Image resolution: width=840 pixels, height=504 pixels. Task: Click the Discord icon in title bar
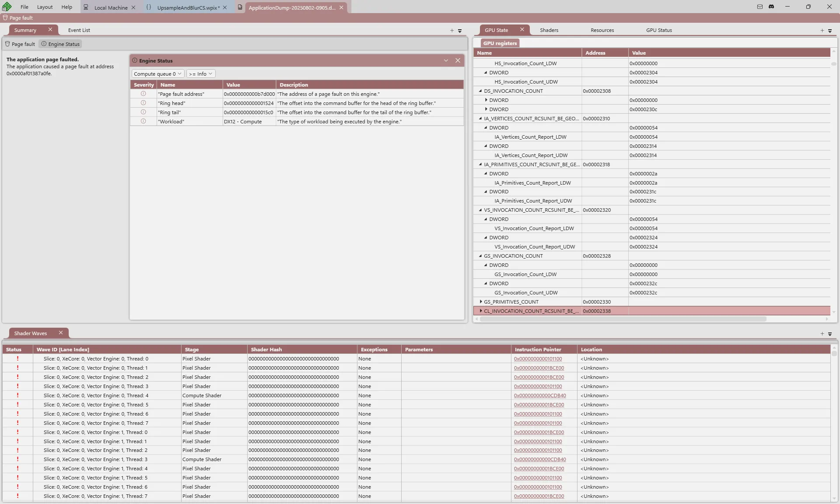coord(771,7)
